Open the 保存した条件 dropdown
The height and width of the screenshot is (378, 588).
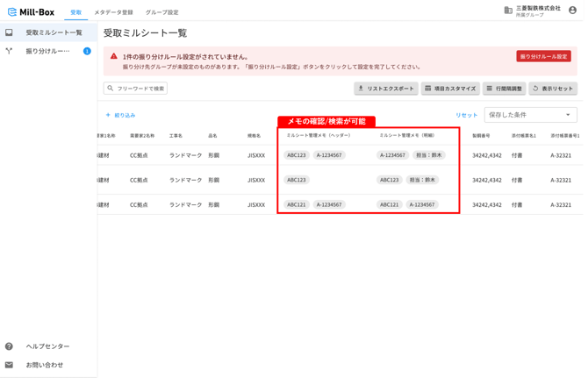(531, 115)
